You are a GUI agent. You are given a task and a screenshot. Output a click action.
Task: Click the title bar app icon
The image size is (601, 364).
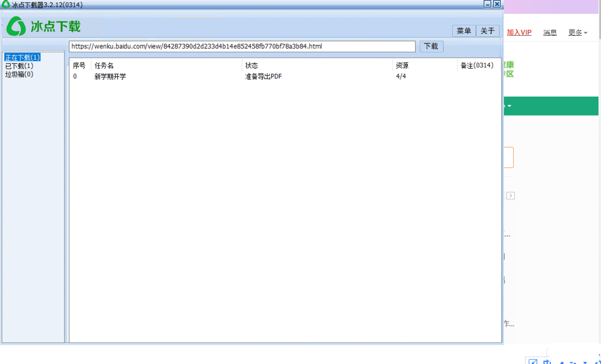(x=5, y=4)
